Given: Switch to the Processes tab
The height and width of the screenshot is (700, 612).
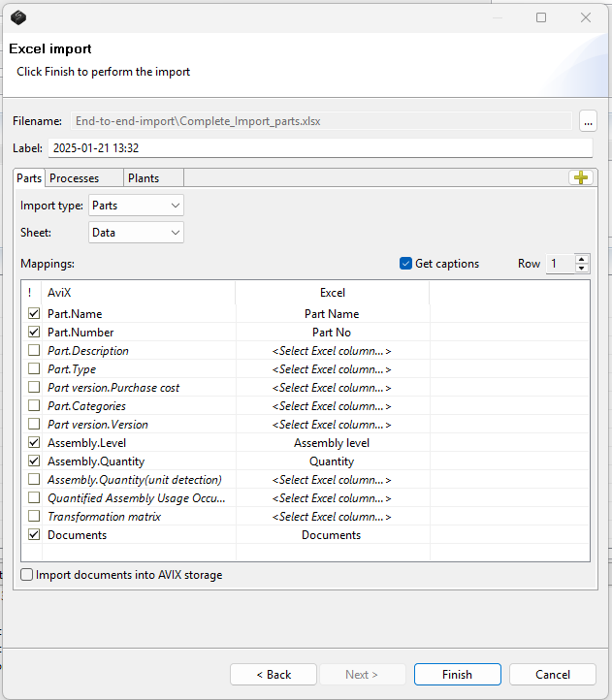Looking at the screenshot, I should coord(75,178).
